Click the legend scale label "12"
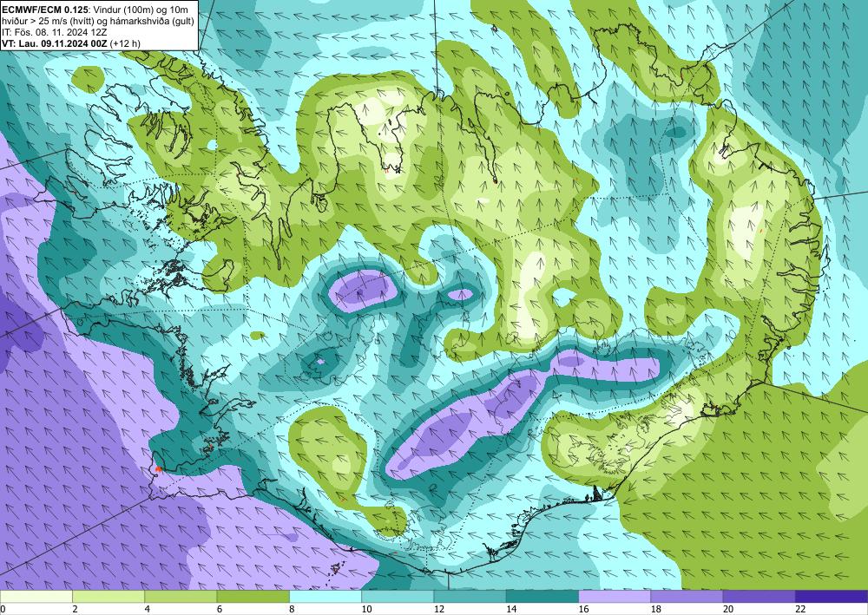This screenshot has width=868, height=615. pyautogui.click(x=439, y=609)
